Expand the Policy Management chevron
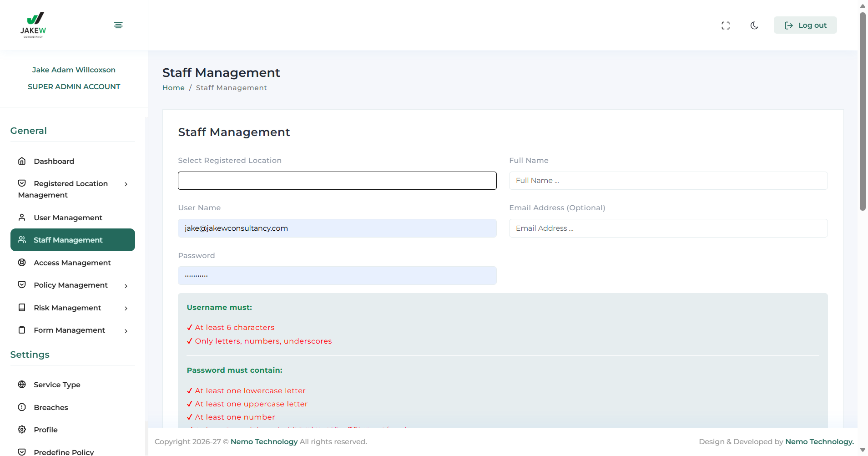 (126, 286)
